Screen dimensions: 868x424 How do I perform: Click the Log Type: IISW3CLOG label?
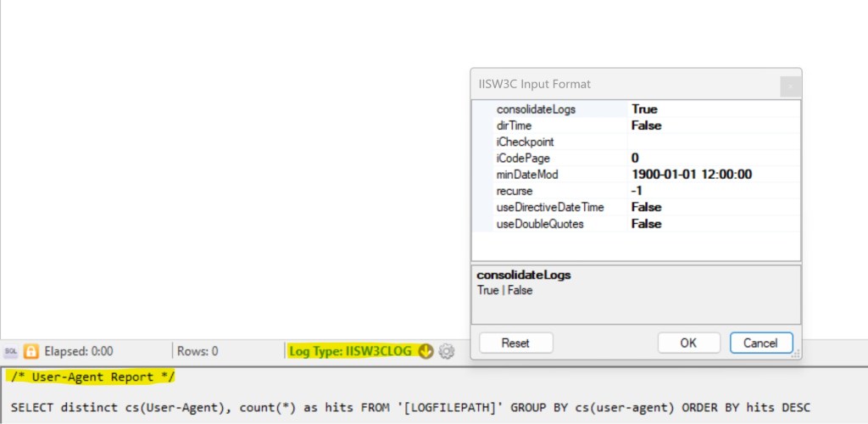351,351
